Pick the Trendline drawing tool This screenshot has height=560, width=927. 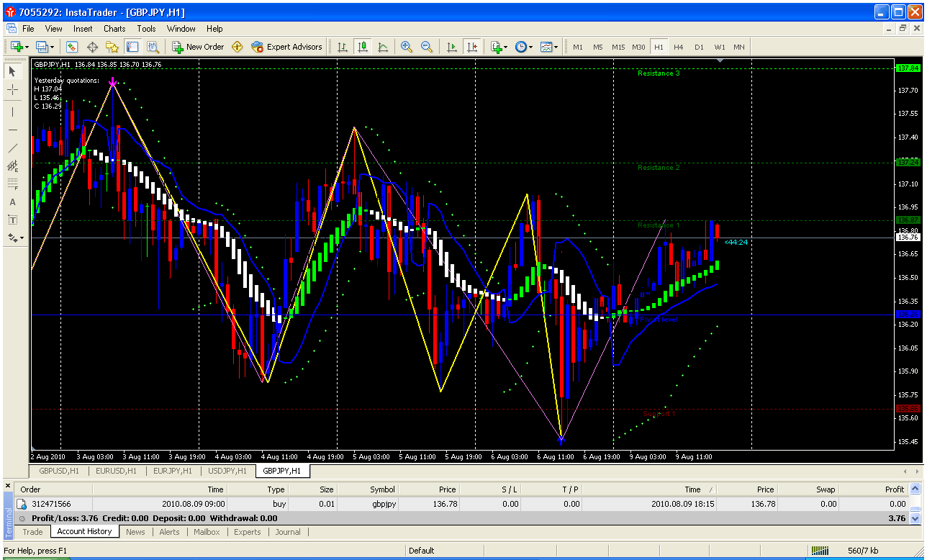13,148
